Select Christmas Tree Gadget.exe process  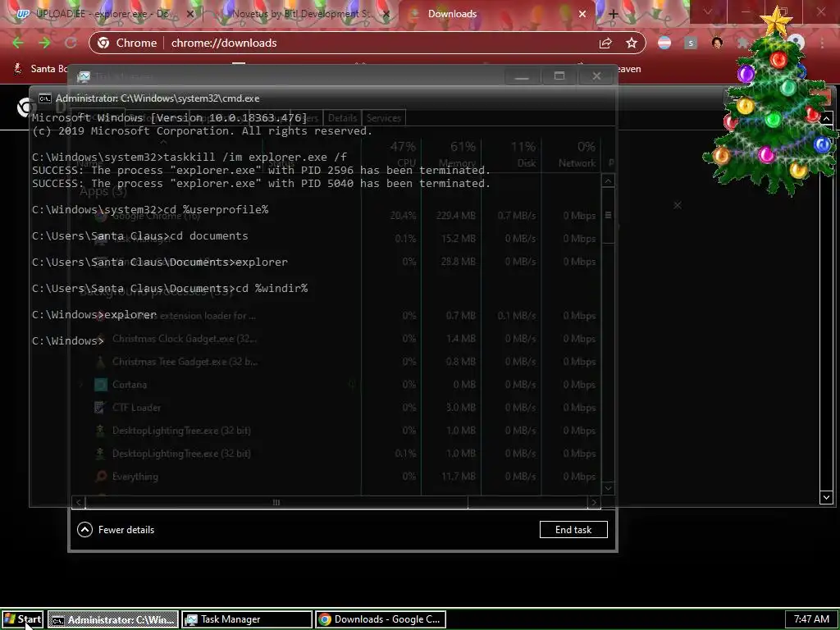336,362
